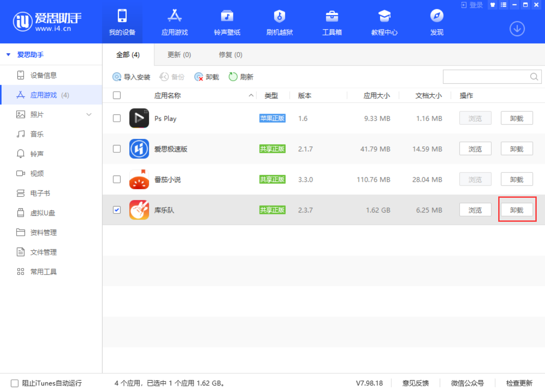The image size is (545, 392).
Task: Click the 导入安装 import install icon
Action: [x=117, y=77]
